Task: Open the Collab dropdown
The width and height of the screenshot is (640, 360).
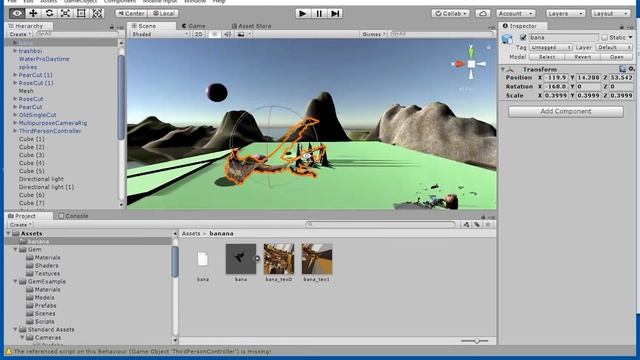Action: click(451, 13)
